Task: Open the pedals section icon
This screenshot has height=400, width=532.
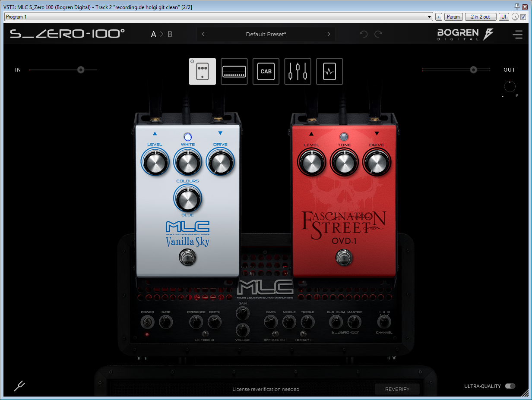Action: (203, 71)
